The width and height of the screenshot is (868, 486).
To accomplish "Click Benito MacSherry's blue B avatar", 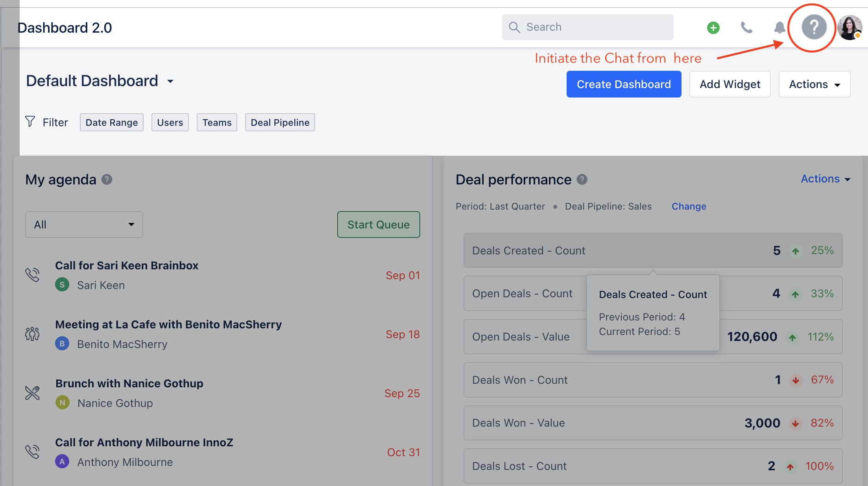I will 62,344.
